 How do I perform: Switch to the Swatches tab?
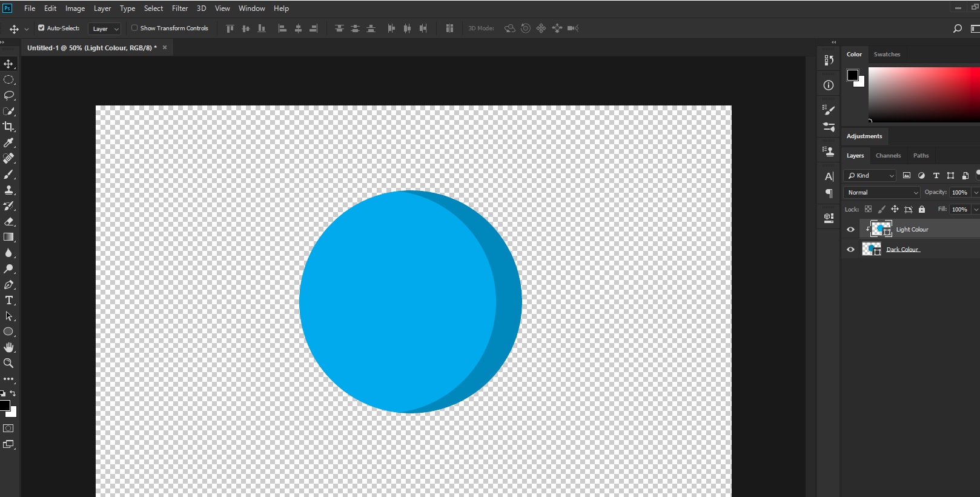tap(887, 55)
